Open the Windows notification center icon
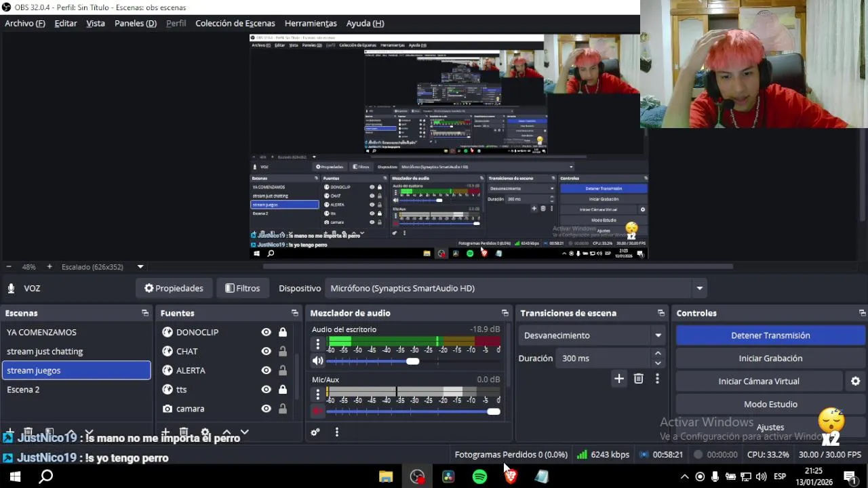 point(849,476)
